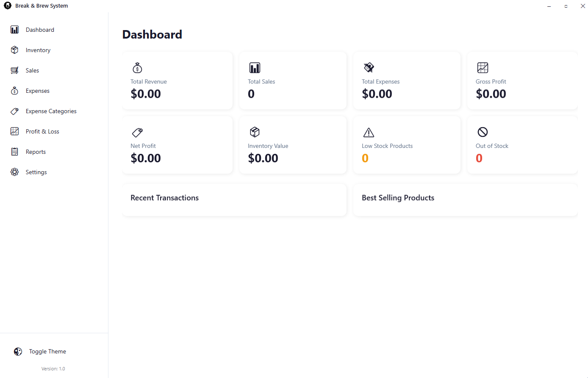Image resolution: width=588 pixels, height=378 pixels.
Task: Click the Reports clipboard icon
Action: [x=15, y=152]
